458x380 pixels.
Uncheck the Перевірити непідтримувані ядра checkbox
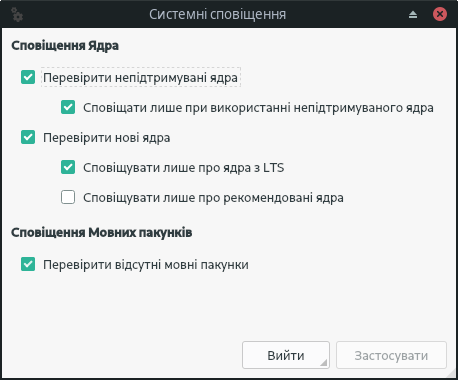click(28, 77)
